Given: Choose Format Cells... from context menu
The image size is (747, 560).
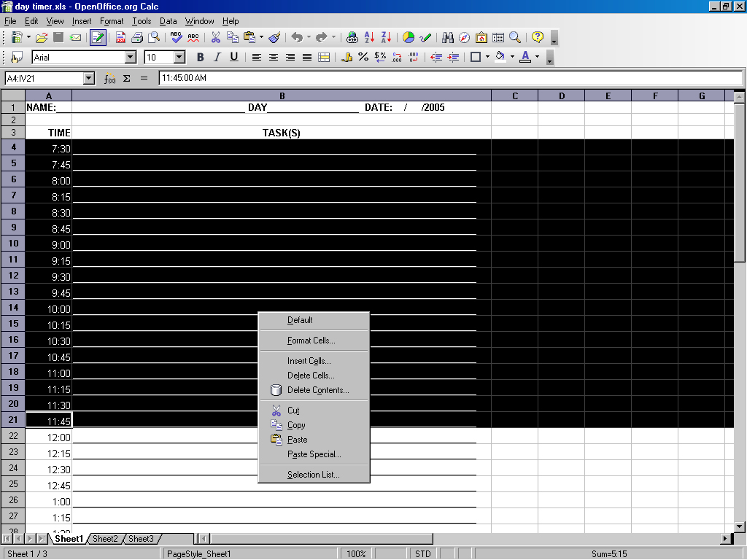Looking at the screenshot, I should (314, 341).
